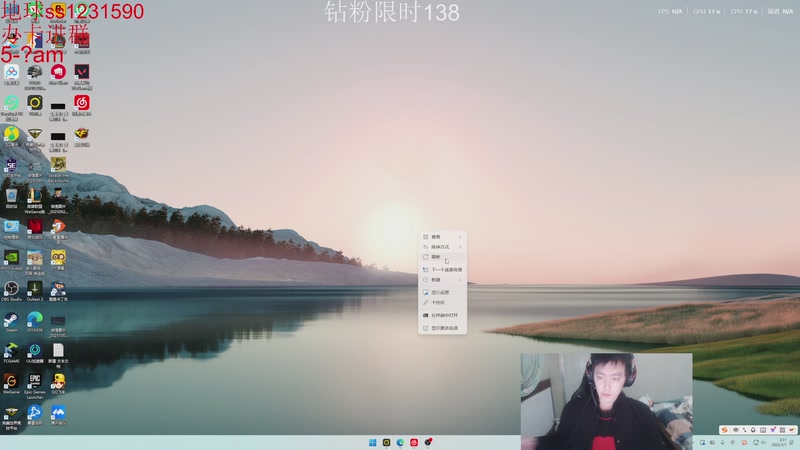Open the yellow ring camera desktop shortcut
Viewport: 800px width, 450px height.
[35, 103]
